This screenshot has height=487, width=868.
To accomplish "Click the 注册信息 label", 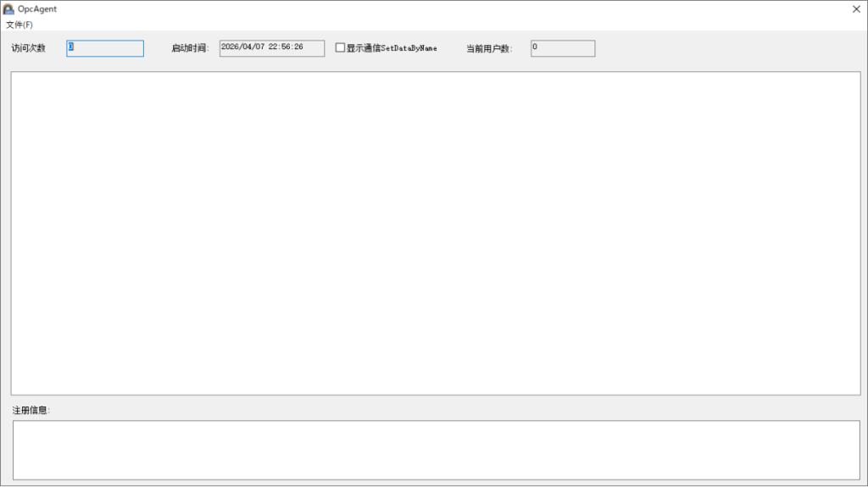I will pos(31,410).
